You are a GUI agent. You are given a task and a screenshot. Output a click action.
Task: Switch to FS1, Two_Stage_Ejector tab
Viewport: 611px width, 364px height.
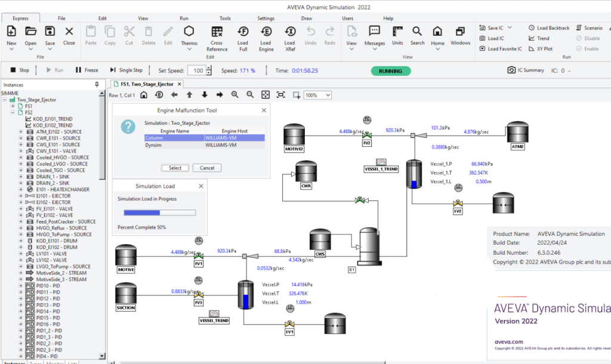147,84
